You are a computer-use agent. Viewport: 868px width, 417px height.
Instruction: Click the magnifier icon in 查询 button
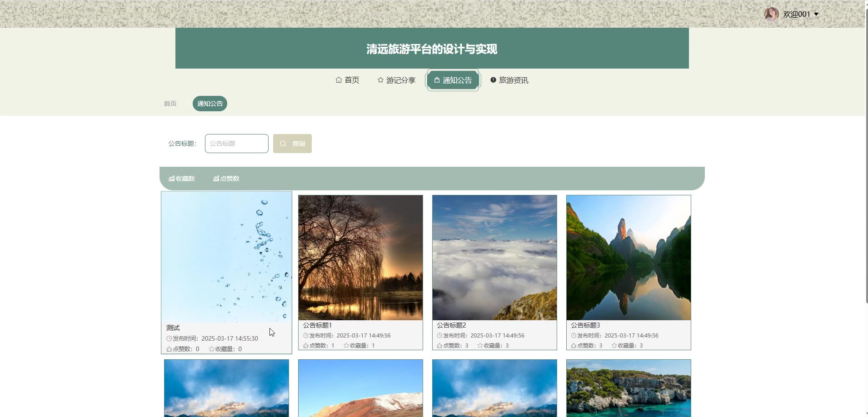tap(283, 144)
